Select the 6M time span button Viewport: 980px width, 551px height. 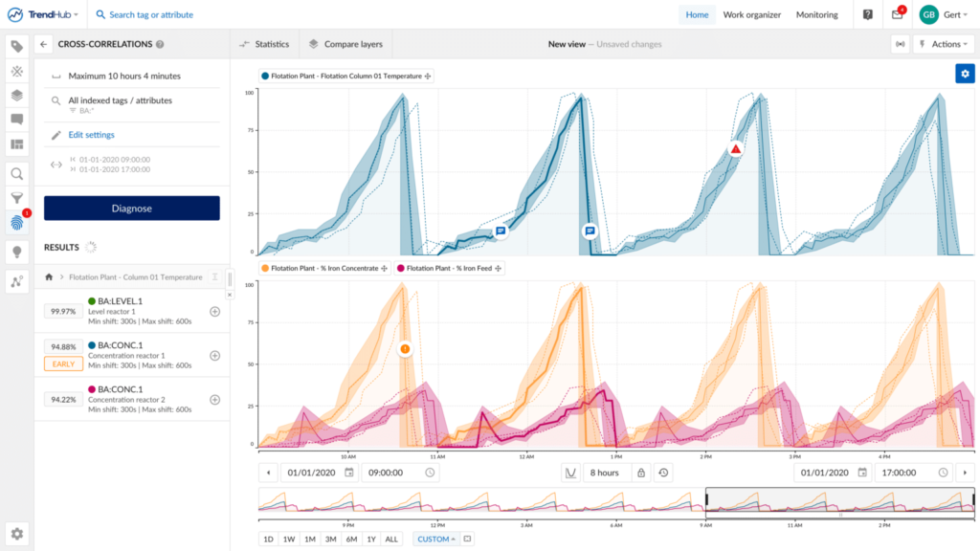(351, 540)
